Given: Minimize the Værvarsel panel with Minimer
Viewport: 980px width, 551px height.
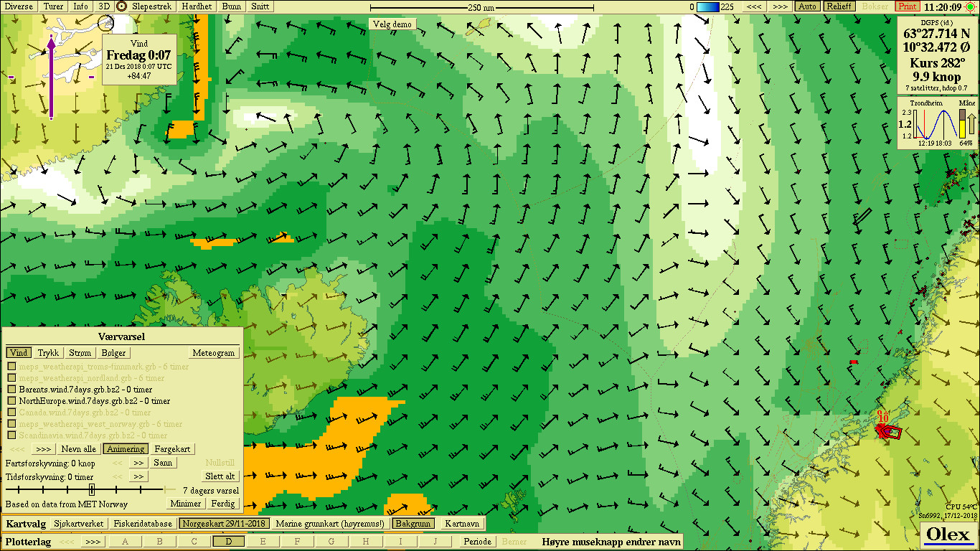Looking at the screenshot, I should pyautogui.click(x=186, y=504).
